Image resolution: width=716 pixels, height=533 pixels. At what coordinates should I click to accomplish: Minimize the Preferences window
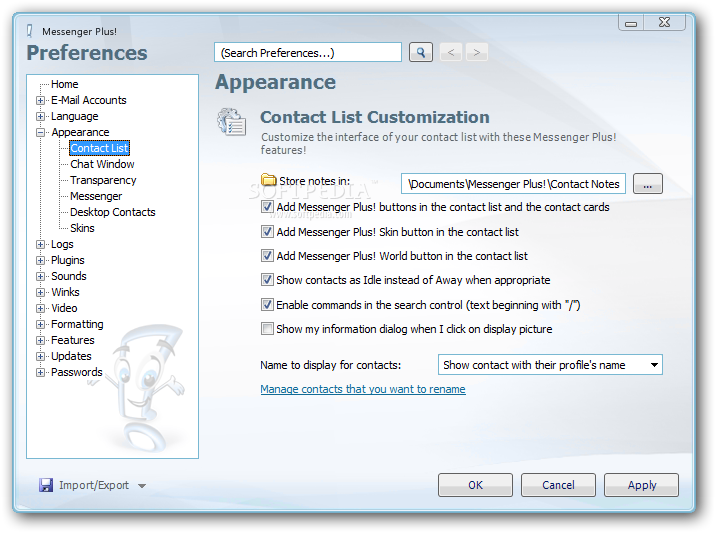(631, 23)
